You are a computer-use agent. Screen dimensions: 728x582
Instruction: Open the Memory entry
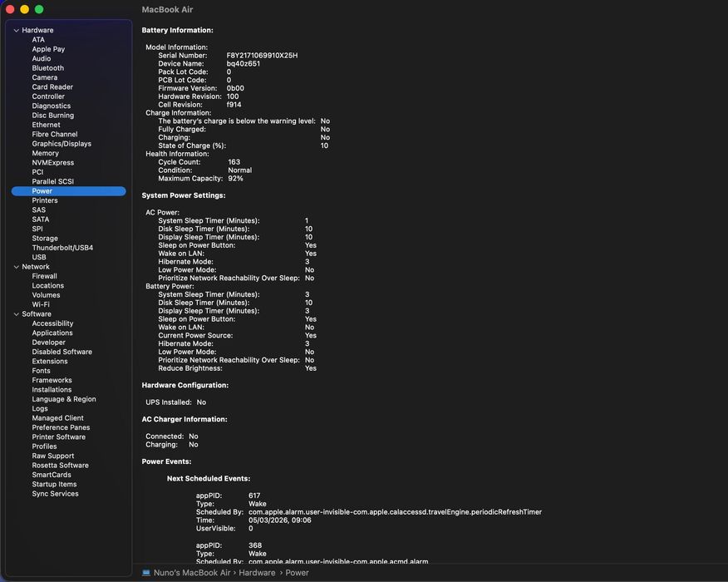[45, 153]
